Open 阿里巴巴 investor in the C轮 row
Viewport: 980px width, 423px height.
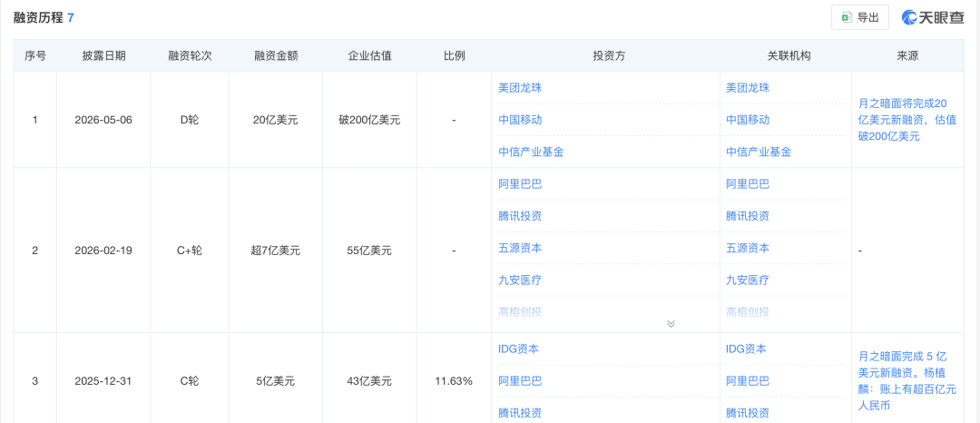(x=520, y=381)
